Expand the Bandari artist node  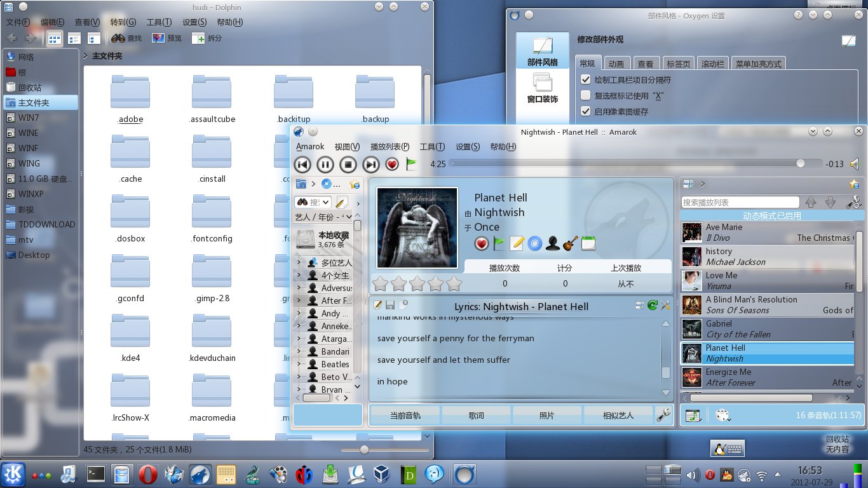click(299, 351)
